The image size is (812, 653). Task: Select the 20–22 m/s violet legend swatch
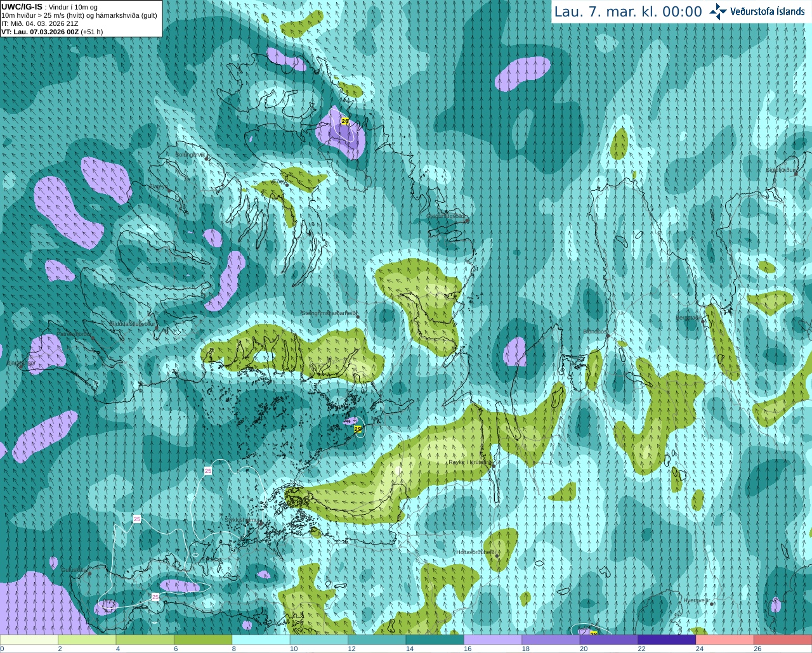point(609,640)
